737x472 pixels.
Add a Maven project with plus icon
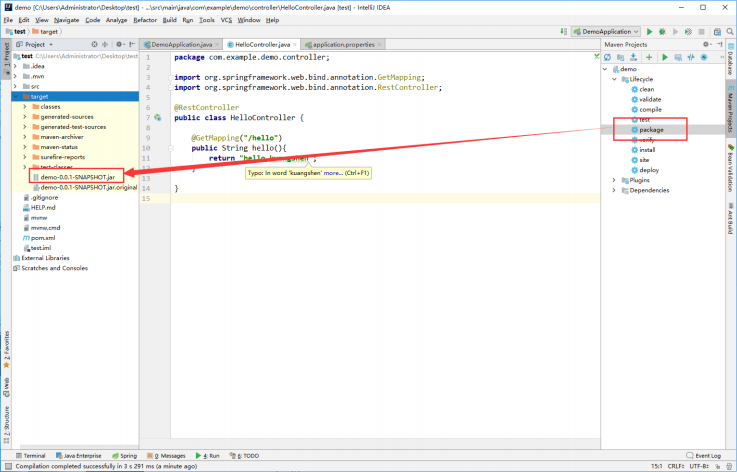click(x=649, y=57)
